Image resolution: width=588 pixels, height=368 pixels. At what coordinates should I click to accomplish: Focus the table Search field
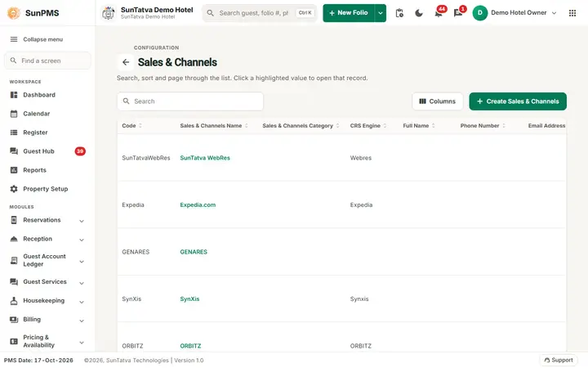click(x=190, y=101)
